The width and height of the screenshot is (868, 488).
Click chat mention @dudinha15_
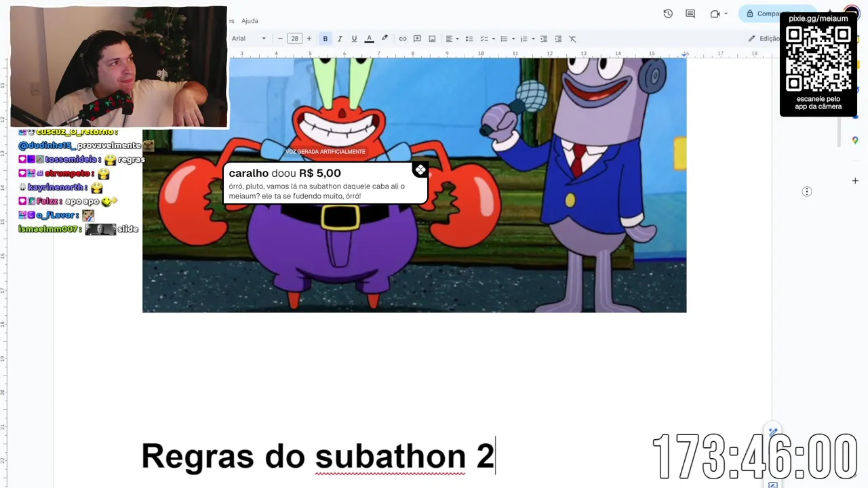click(46, 146)
